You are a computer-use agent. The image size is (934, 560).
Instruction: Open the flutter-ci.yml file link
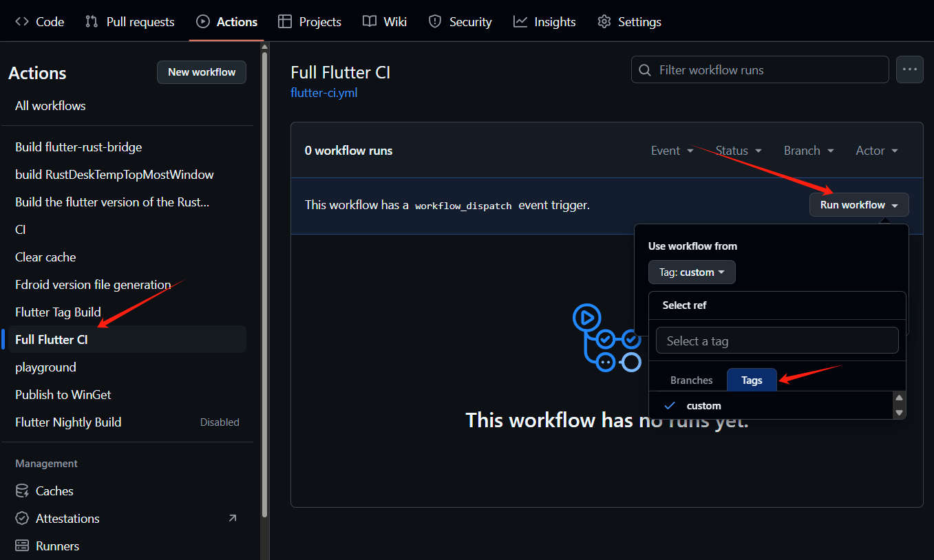pyautogui.click(x=324, y=92)
